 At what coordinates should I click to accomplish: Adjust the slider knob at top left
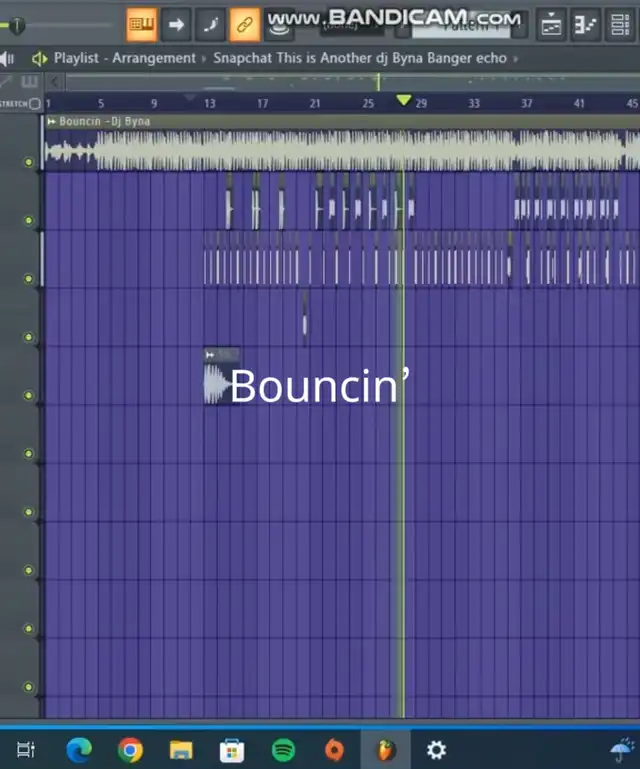coord(16,26)
